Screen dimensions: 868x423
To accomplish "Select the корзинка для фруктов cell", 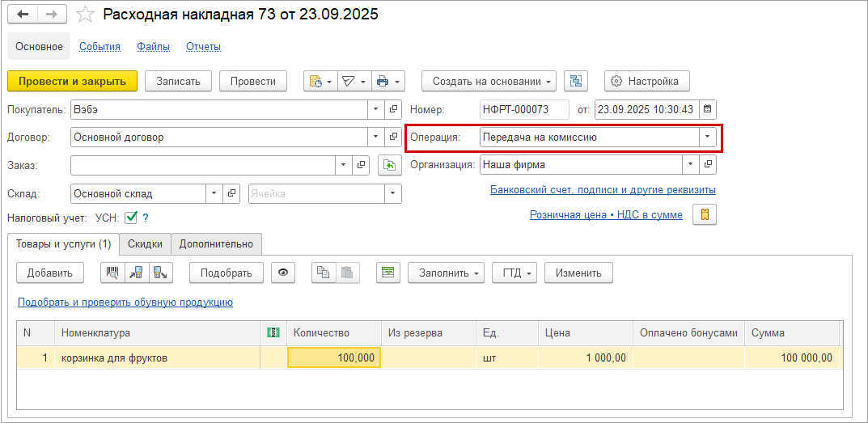I will pos(158,358).
